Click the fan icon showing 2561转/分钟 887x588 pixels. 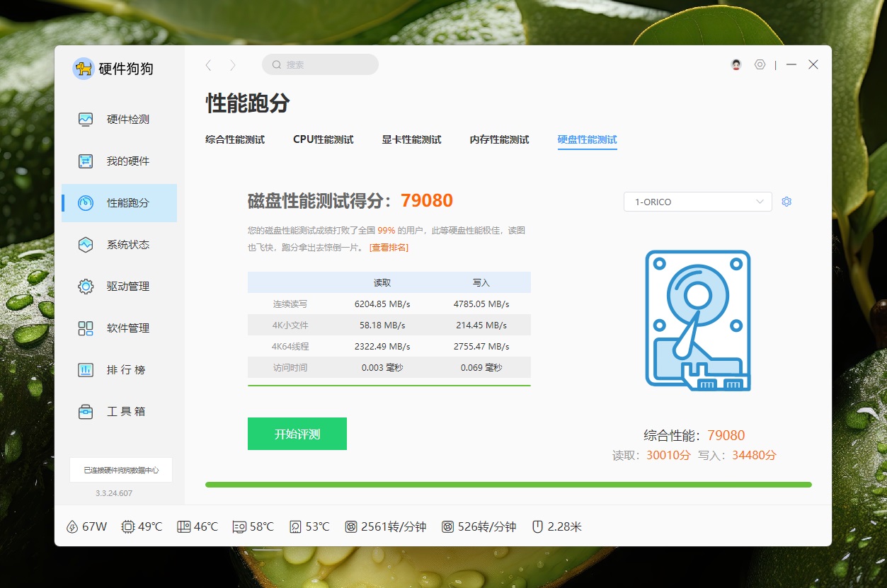coord(351,527)
